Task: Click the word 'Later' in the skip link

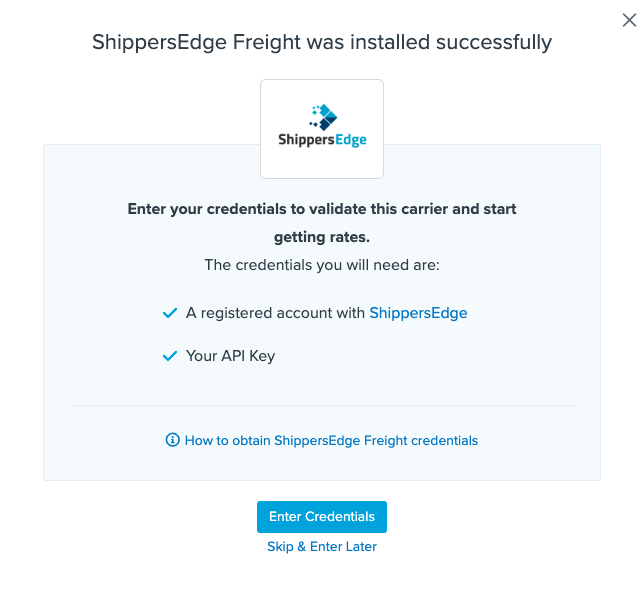Action: (x=360, y=547)
